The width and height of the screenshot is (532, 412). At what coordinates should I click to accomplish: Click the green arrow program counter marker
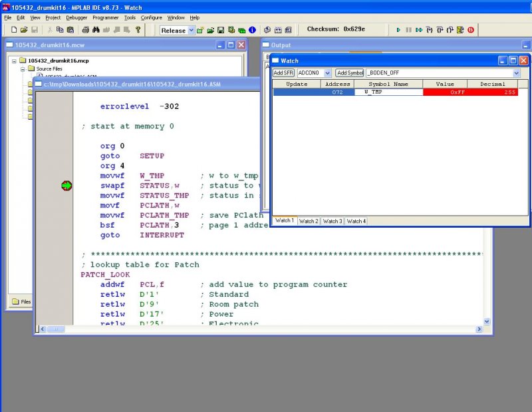[66, 186]
